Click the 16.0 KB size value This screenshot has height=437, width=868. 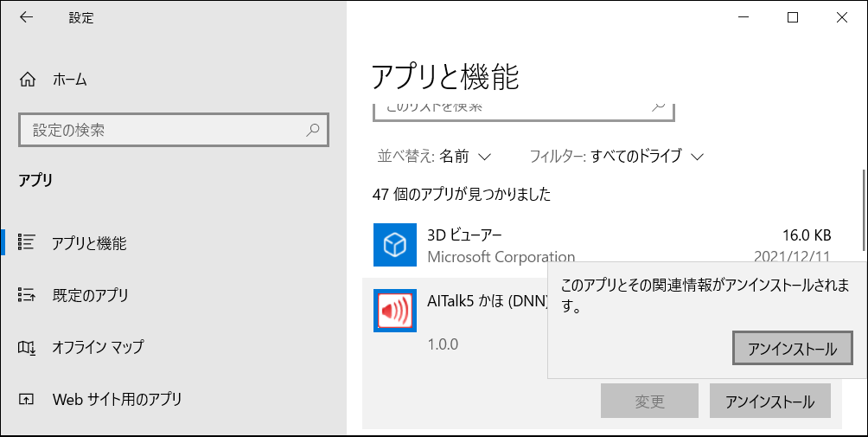[807, 235]
